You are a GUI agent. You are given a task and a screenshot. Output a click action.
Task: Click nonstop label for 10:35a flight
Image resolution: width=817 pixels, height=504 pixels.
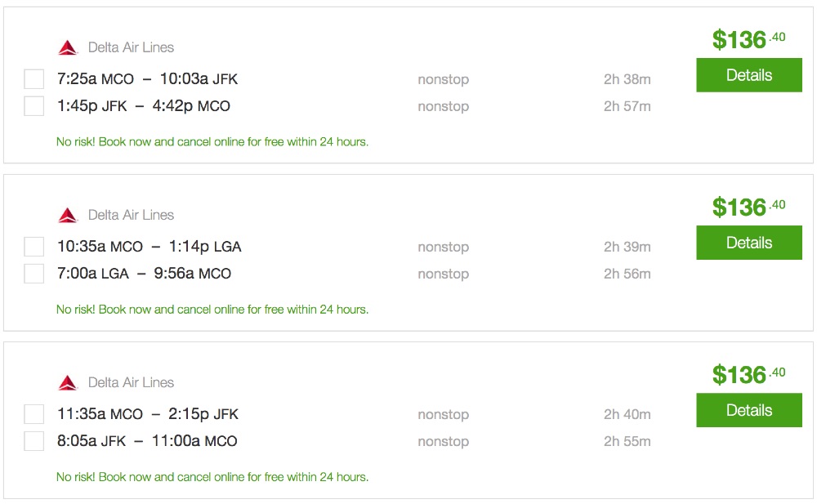pyautogui.click(x=443, y=248)
